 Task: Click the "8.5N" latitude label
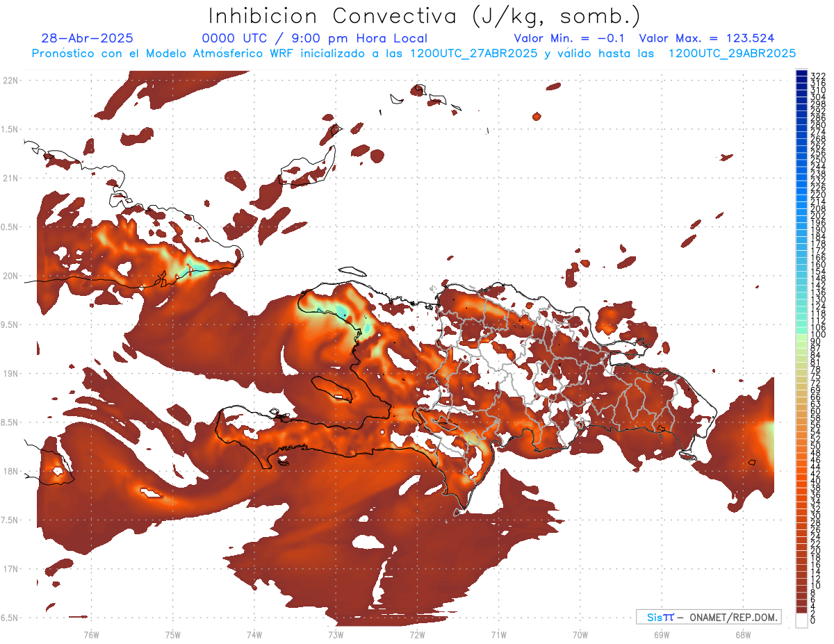click(10, 422)
